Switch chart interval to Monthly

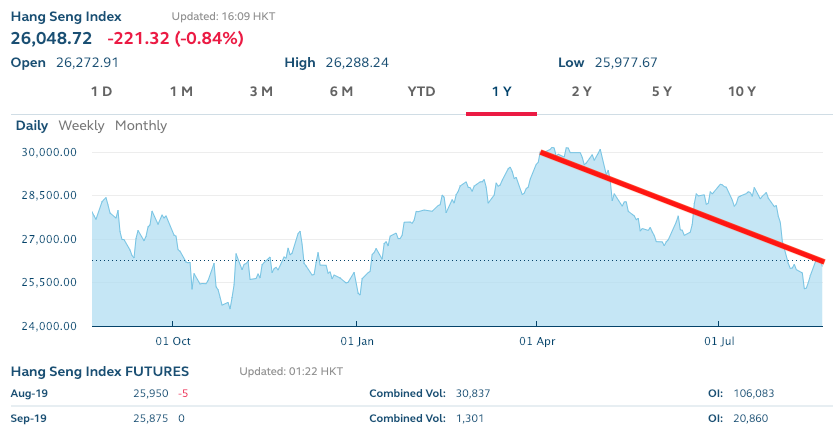point(141,126)
